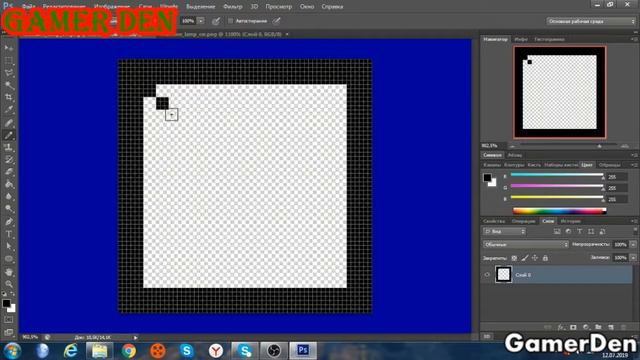Open the layer Fill dropdown arrow
The height and width of the screenshot is (360, 640).
pyautogui.click(x=633, y=258)
